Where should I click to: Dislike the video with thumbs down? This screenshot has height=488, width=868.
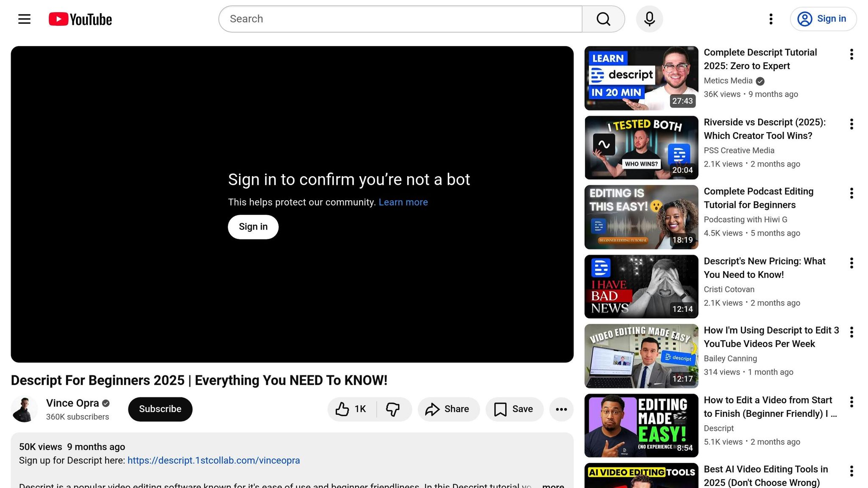pos(393,409)
